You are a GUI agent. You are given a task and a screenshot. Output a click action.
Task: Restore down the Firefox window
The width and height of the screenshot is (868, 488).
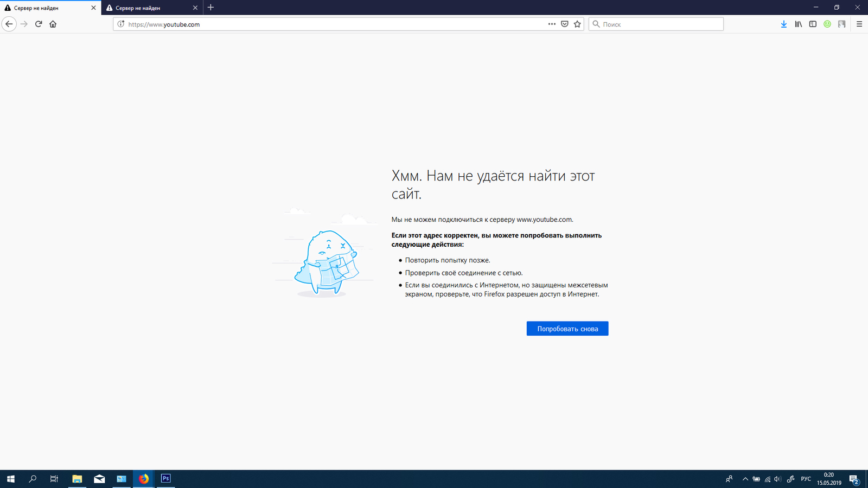(837, 7)
